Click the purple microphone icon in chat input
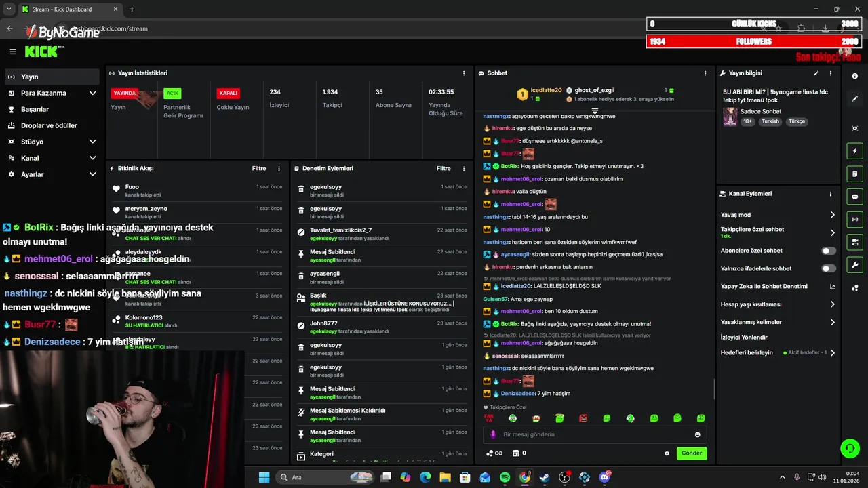 pos(493,434)
